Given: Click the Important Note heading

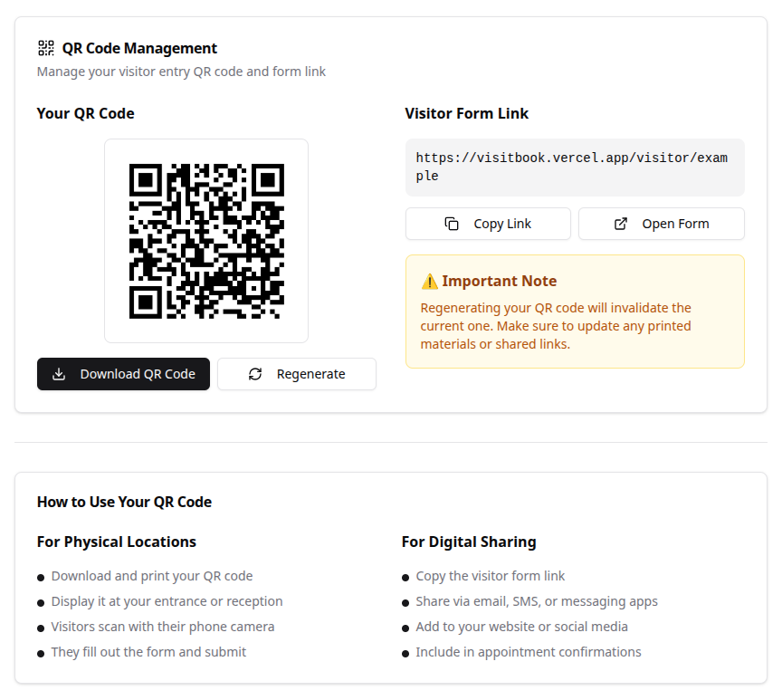Looking at the screenshot, I should [499, 281].
